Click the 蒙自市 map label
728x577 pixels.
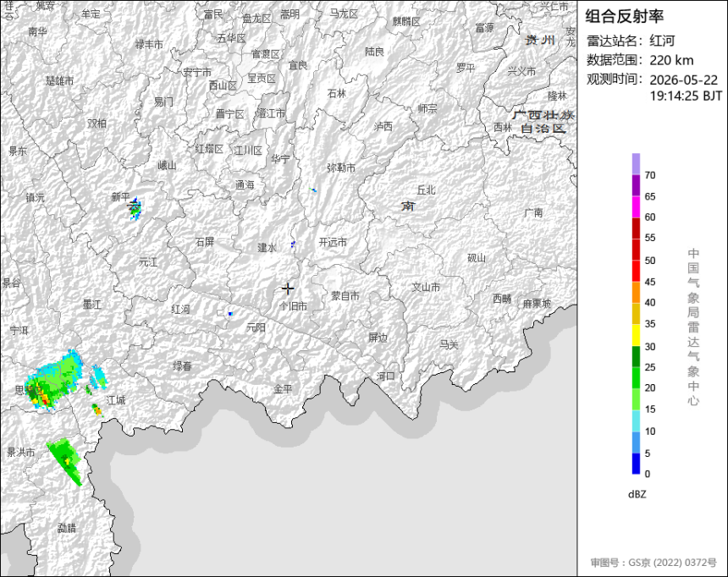point(345,296)
